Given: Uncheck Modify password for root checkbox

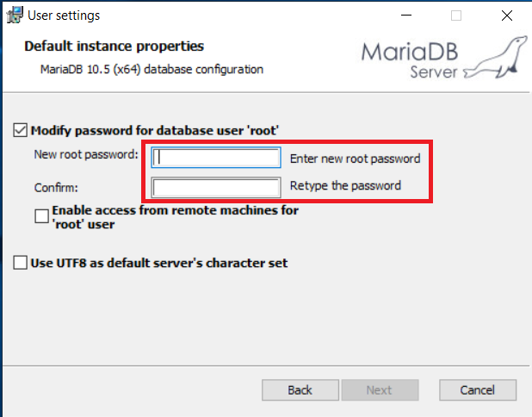Looking at the screenshot, I should pyautogui.click(x=21, y=130).
